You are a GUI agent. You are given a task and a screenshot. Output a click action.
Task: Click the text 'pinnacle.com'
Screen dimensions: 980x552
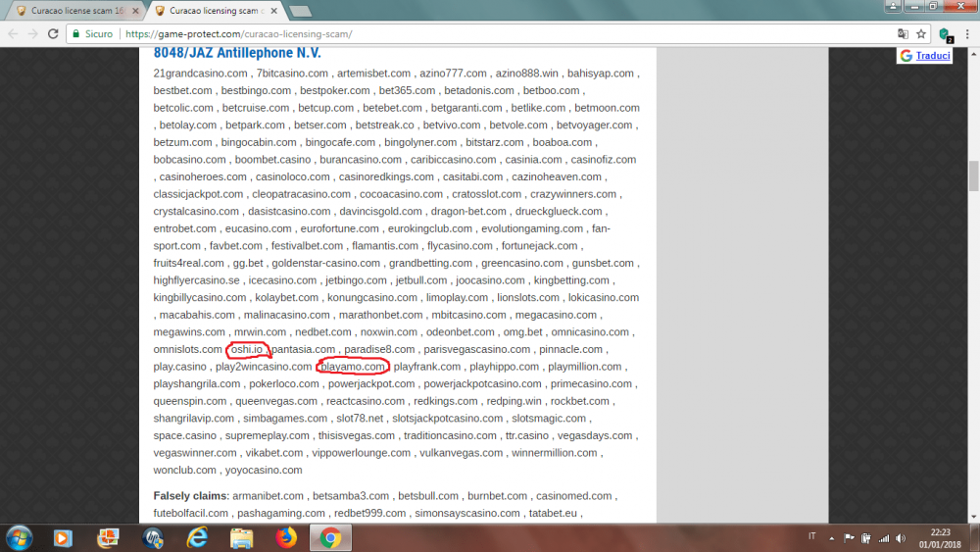point(570,349)
